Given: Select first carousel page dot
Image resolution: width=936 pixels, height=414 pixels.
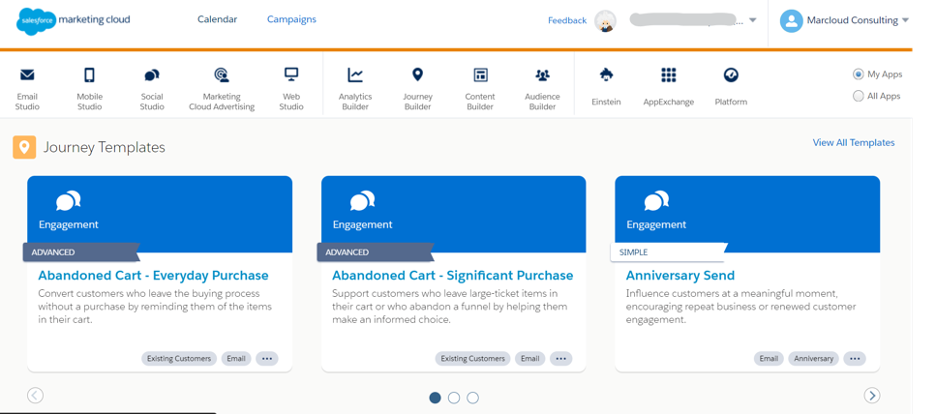Looking at the screenshot, I should [x=435, y=397].
